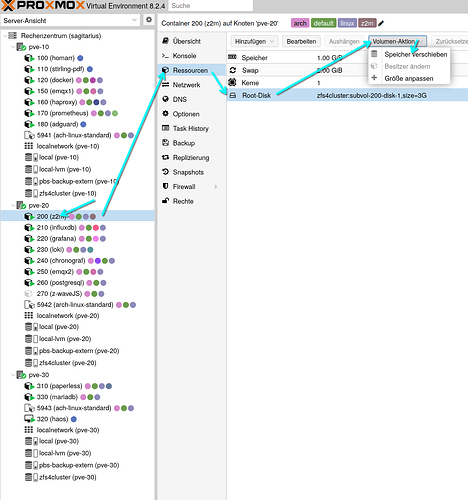
Task: Click the gear icon beside Server-Ansicht
Action: point(149,20)
